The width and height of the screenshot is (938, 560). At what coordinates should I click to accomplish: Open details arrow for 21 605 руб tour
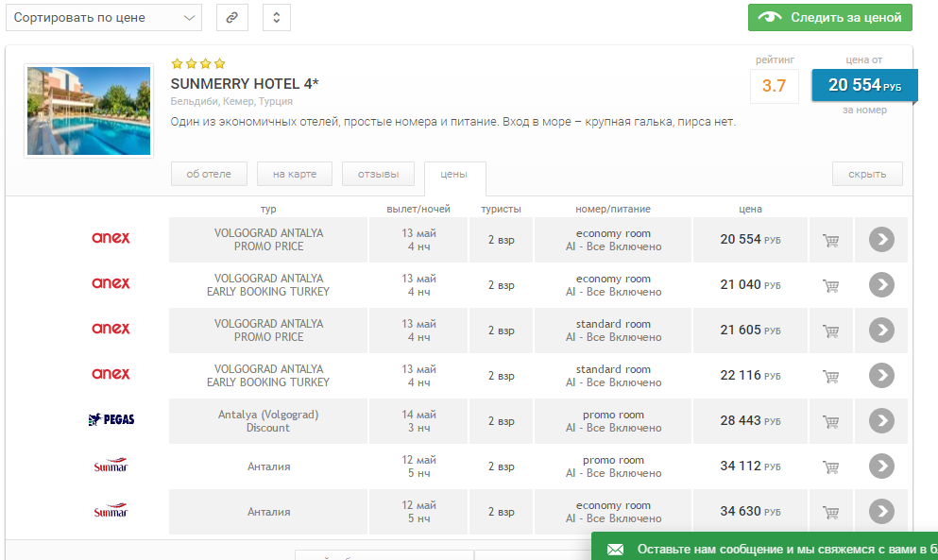tap(880, 331)
